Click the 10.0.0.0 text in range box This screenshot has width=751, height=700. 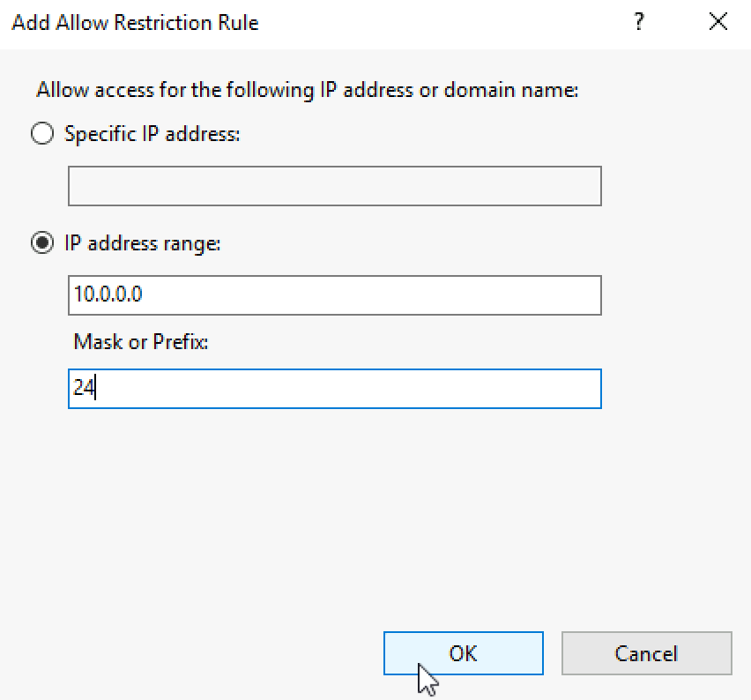coord(108,295)
